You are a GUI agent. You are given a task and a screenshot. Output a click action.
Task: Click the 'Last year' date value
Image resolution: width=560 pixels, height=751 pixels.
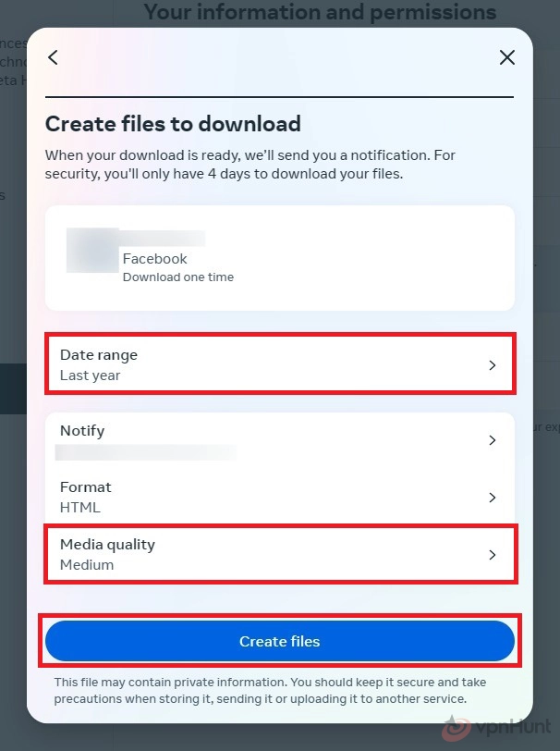(x=90, y=375)
